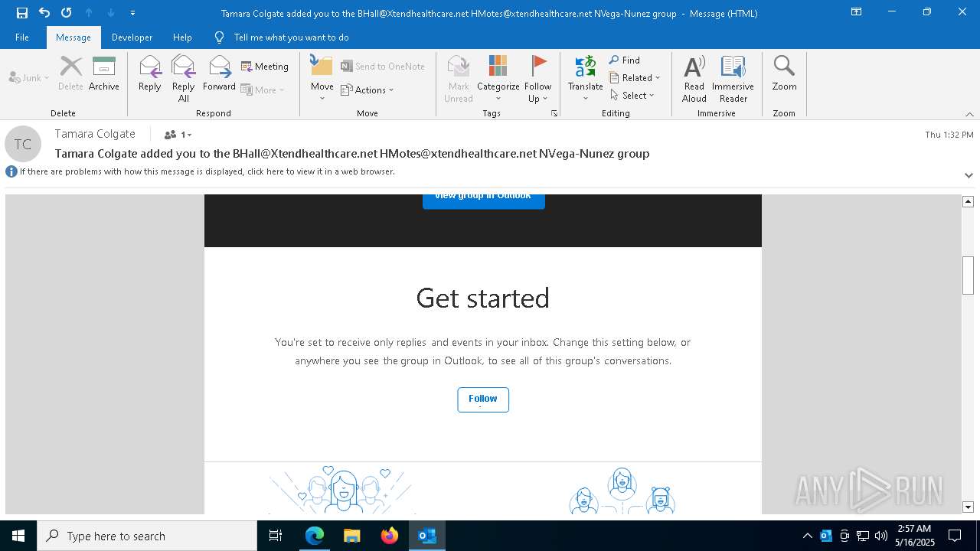Open Ribbon Display Options
This screenshot has width=980, height=551.
(x=857, y=12)
